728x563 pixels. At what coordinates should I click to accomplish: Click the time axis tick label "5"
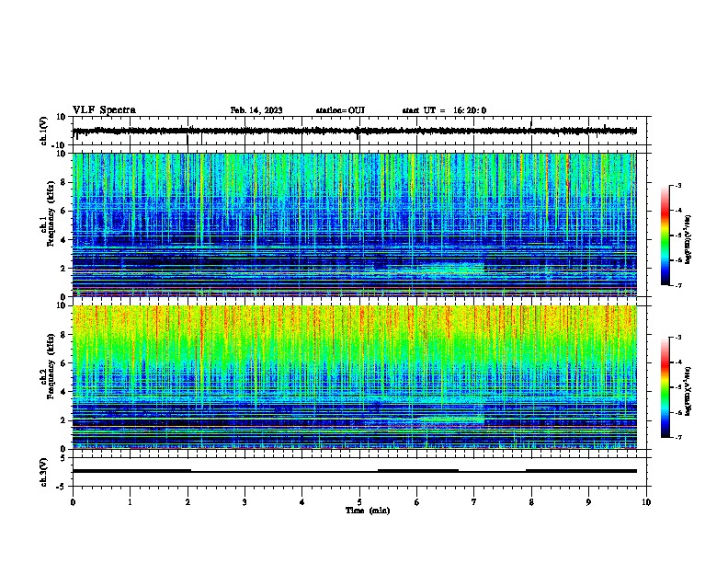(359, 502)
